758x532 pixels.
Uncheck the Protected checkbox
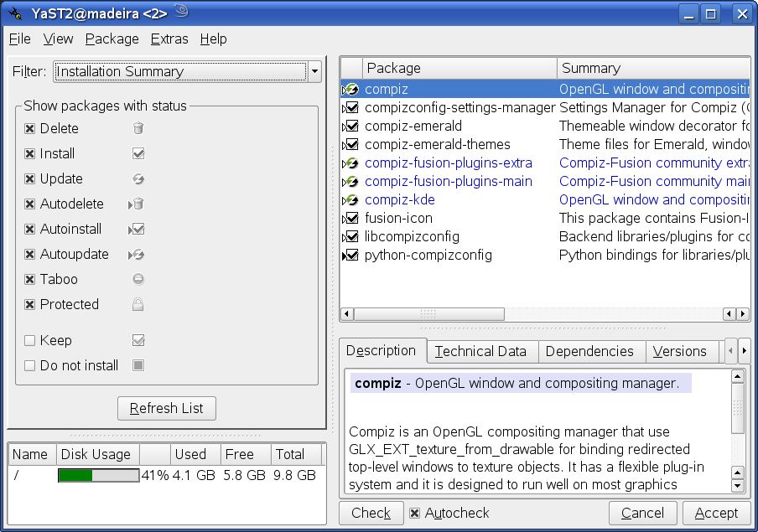29,304
